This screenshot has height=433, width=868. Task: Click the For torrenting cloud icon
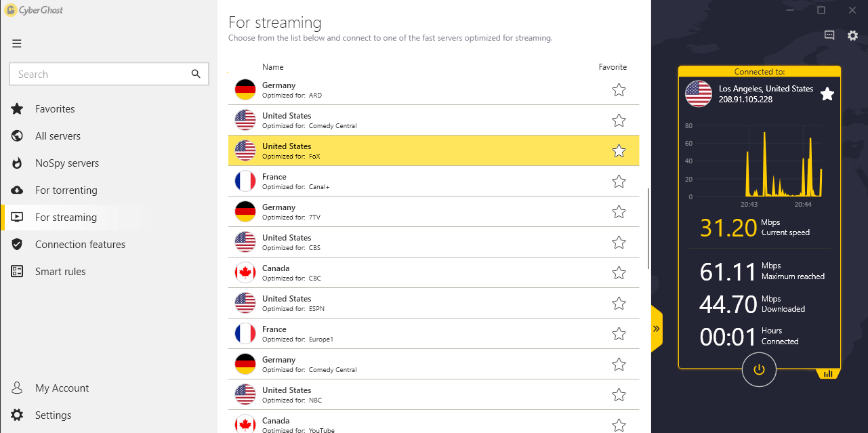click(18, 190)
